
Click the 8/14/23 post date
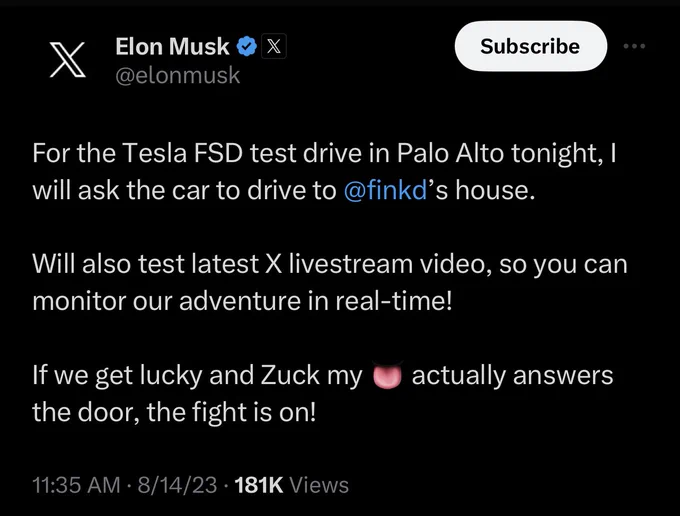pos(177,485)
